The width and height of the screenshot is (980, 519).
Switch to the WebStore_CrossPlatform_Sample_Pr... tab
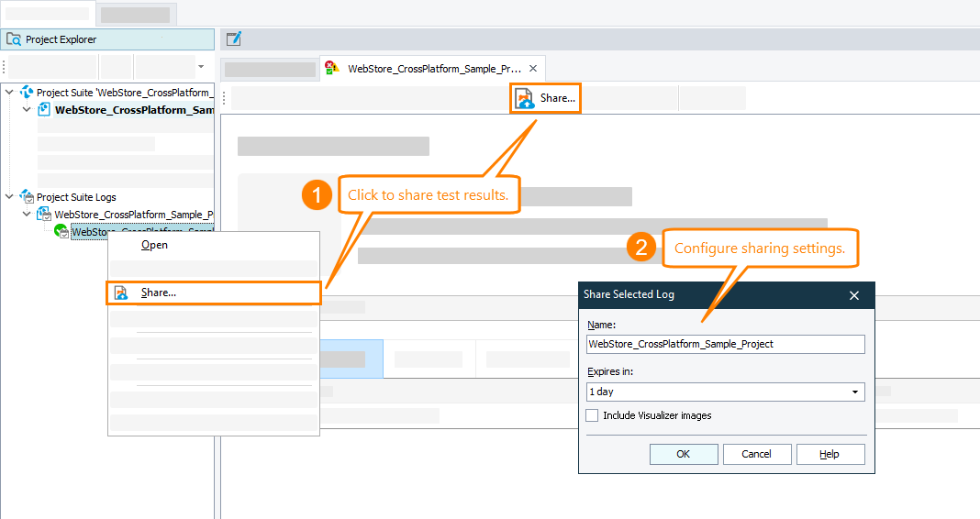(x=434, y=69)
